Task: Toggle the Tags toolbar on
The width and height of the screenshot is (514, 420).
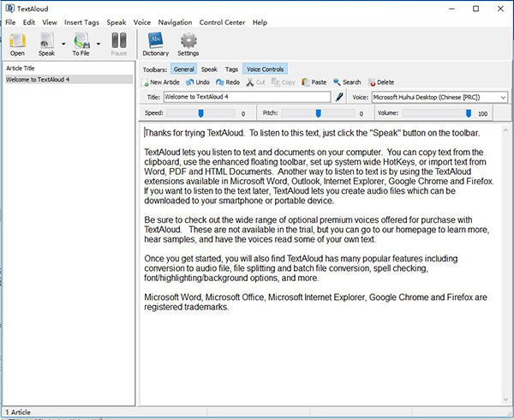Action: point(231,69)
